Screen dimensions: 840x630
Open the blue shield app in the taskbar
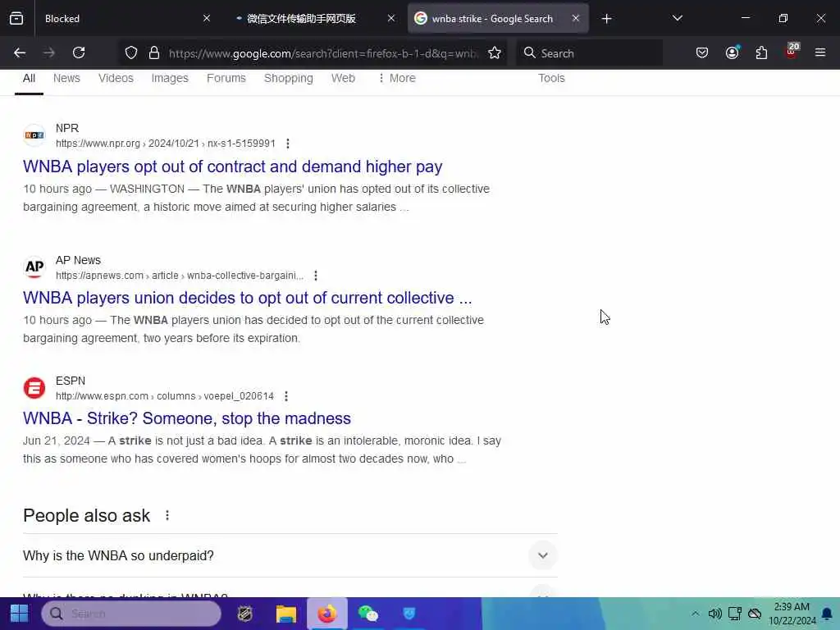(409, 614)
